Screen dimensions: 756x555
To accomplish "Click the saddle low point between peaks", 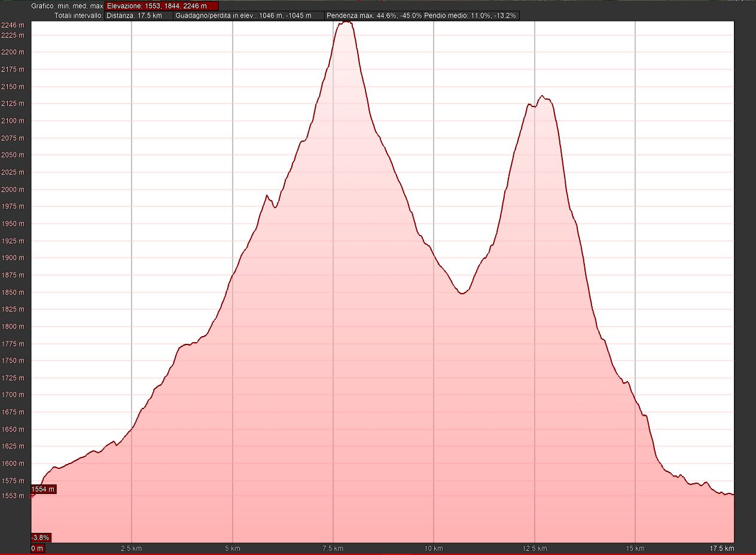I will pyautogui.click(x=462, y=294).
